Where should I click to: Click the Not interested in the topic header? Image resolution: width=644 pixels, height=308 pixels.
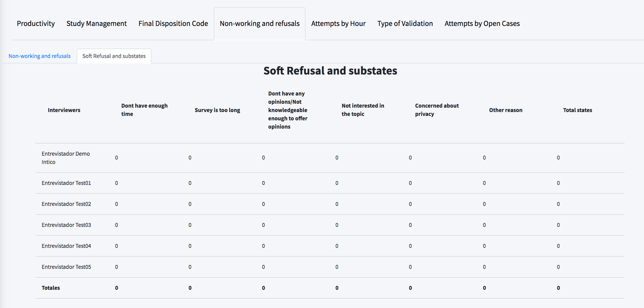point(363,110)
